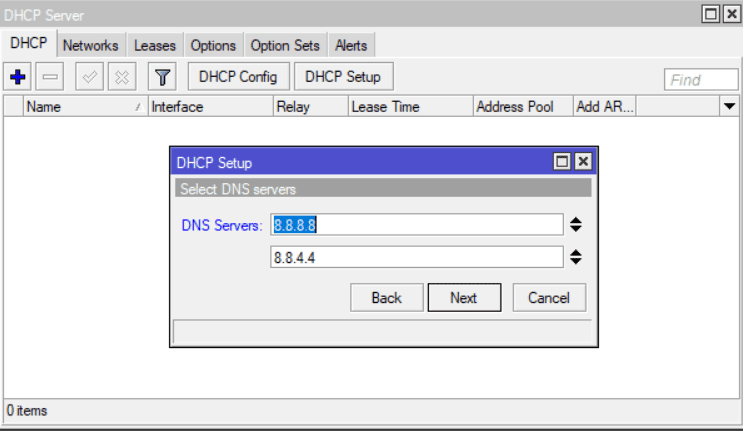Screen dimensions: 743x431
Task: Click the DHCP Config button
Action: pos(238,76)
